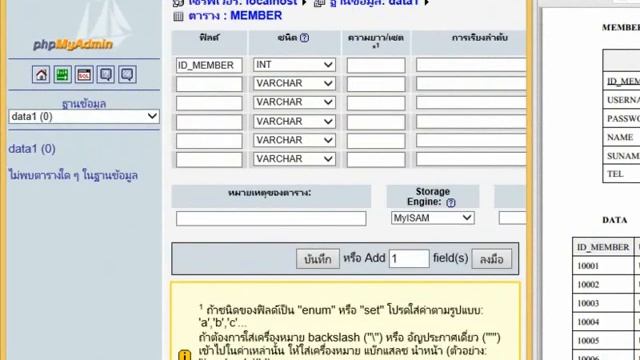Click help icon next to type column header
The image size is (640, 360).
(x=304, y=38)
